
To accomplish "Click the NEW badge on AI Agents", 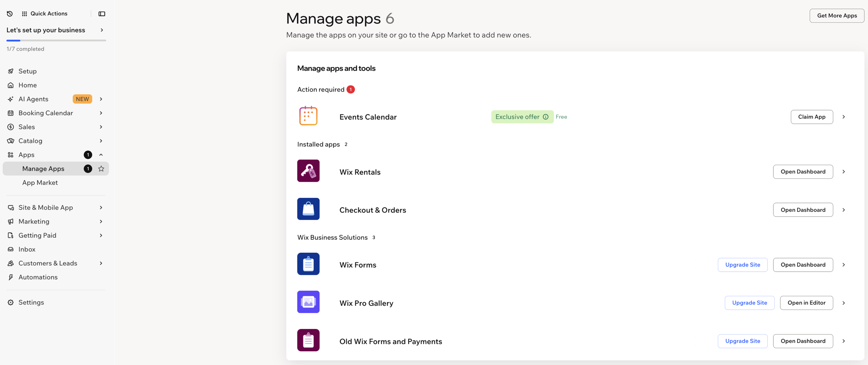I will tap(82, 99).
